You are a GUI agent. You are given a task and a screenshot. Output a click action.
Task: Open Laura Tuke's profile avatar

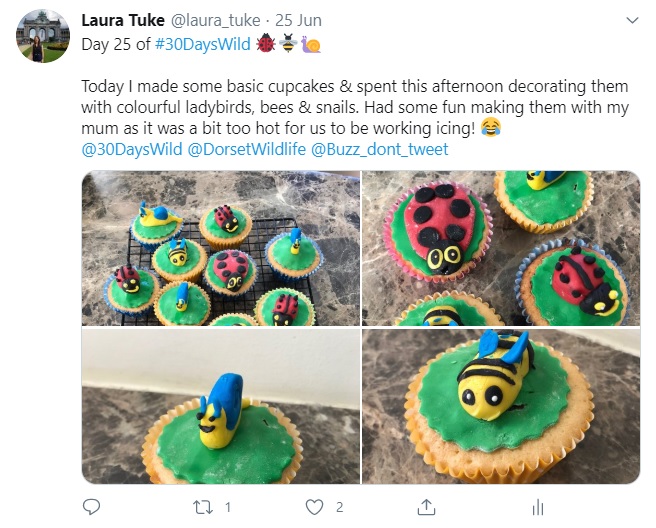tap(42, 37)
